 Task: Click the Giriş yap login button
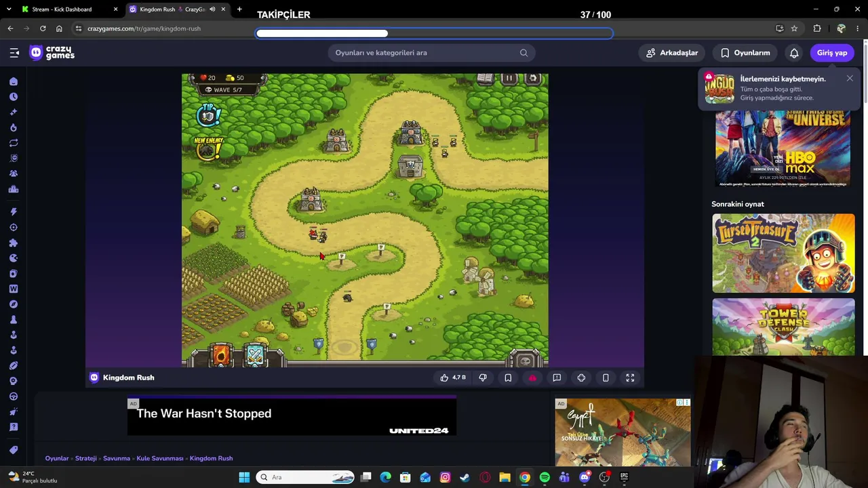(x=832, y=53)
